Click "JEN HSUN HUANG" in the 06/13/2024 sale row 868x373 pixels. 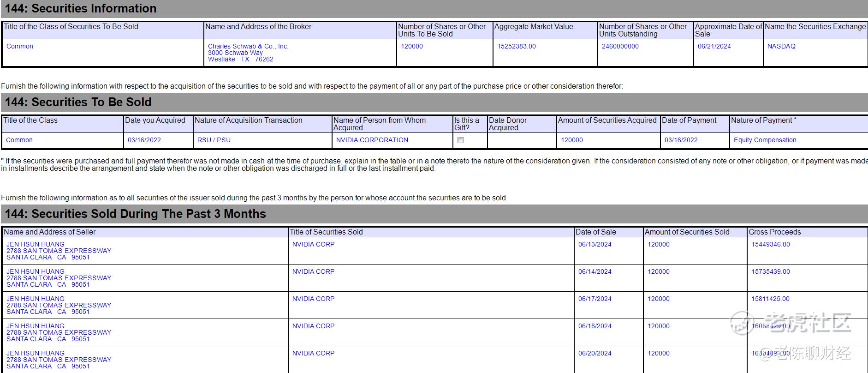tap(36, 244)
